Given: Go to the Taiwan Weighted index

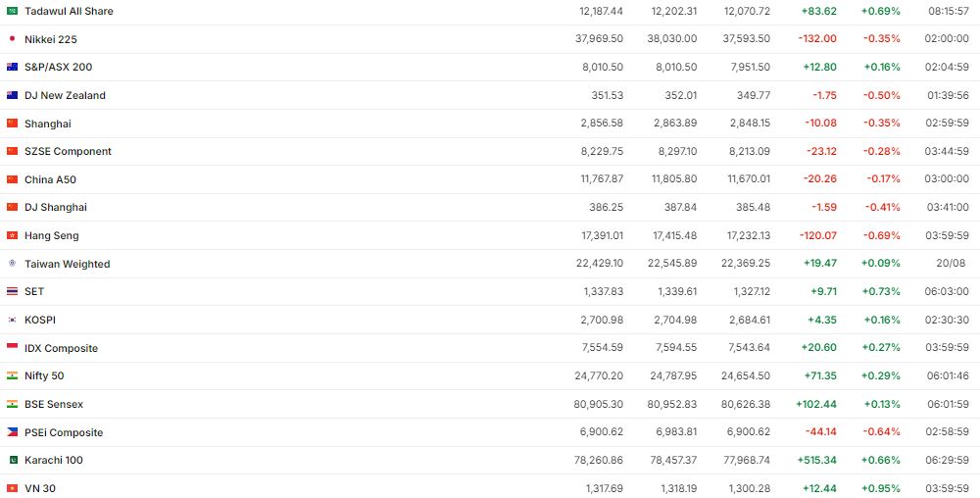Looking at the screenshot, I should tap(67, 264).
